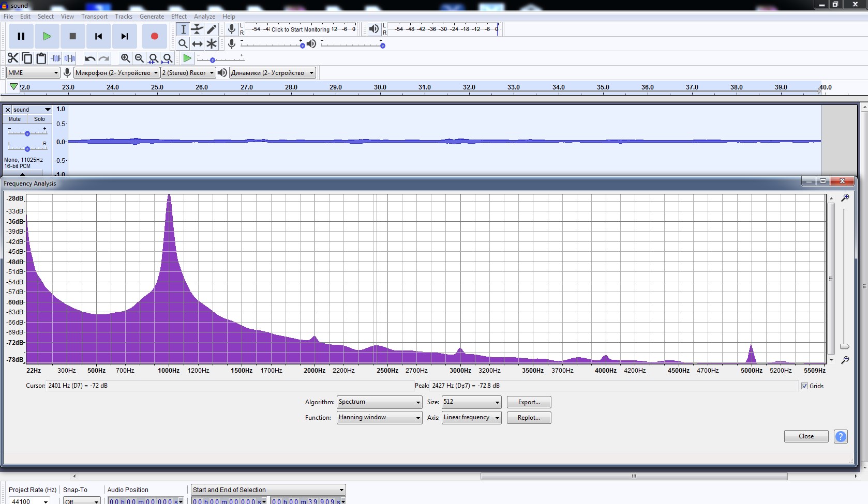Open the Algorithm Spectrum dropdown
868x504 pixels.
point(380,402)
